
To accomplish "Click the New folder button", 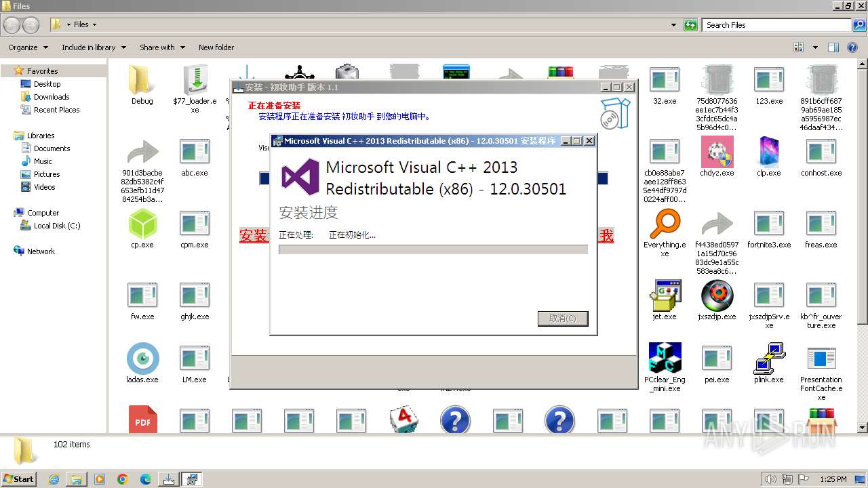I will 216,47.
